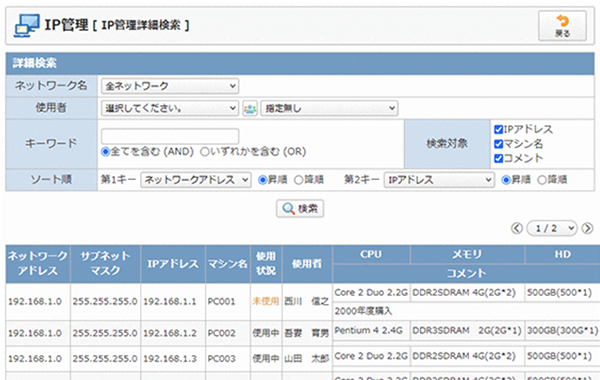Click the 2000年度購入 comment cell
Image resolution: width=600 pixels, height=380 pixels.
click(x=466, y=311)
